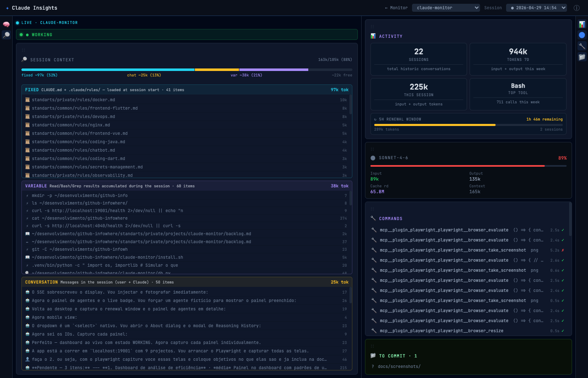Click the claude-monitor/install.sh entry

point(186,257)
